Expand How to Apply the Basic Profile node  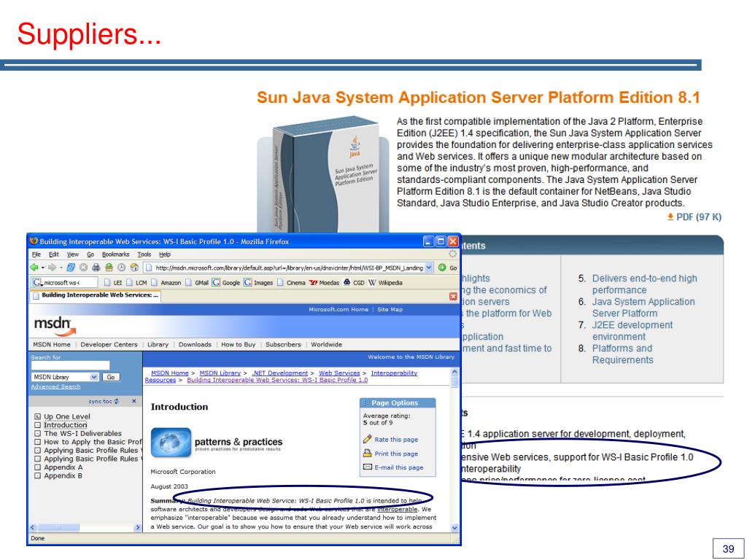click(x=38, y=442)
